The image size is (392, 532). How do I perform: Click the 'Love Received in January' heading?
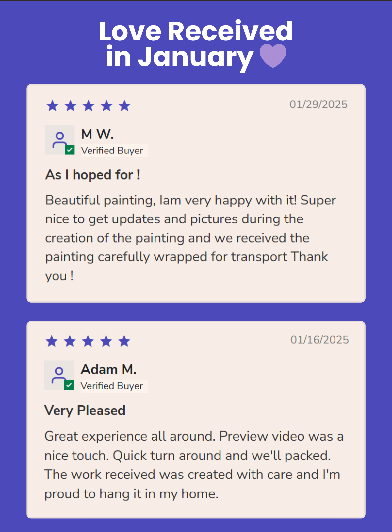[x=195, y=44]
